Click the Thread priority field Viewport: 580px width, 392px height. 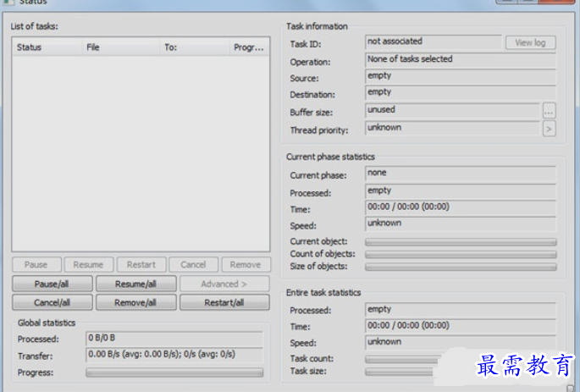pyautogui.click(x=452, y=128)
